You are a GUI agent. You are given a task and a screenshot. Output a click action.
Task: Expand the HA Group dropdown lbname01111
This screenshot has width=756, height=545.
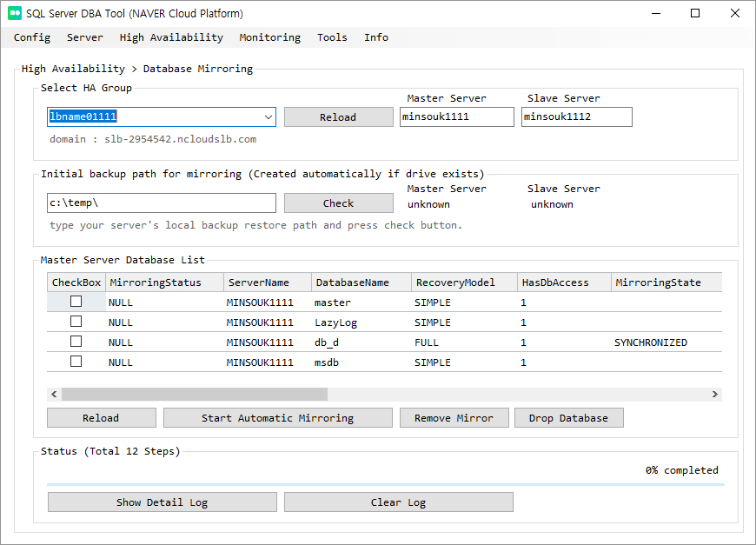pyautogui.click(x=269, y=116)
